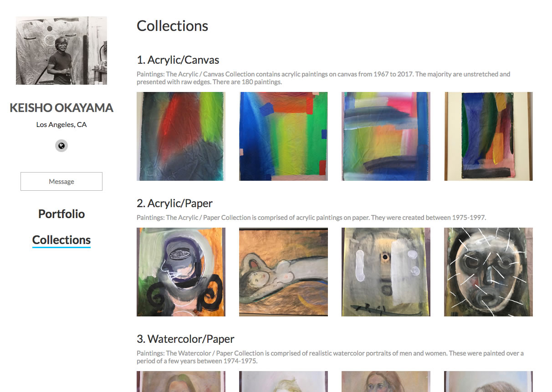The width and height of the screenshot is (552, 392).
Task: Open the 3. Watercolor/Paper collection title
Action: (185, 339)
